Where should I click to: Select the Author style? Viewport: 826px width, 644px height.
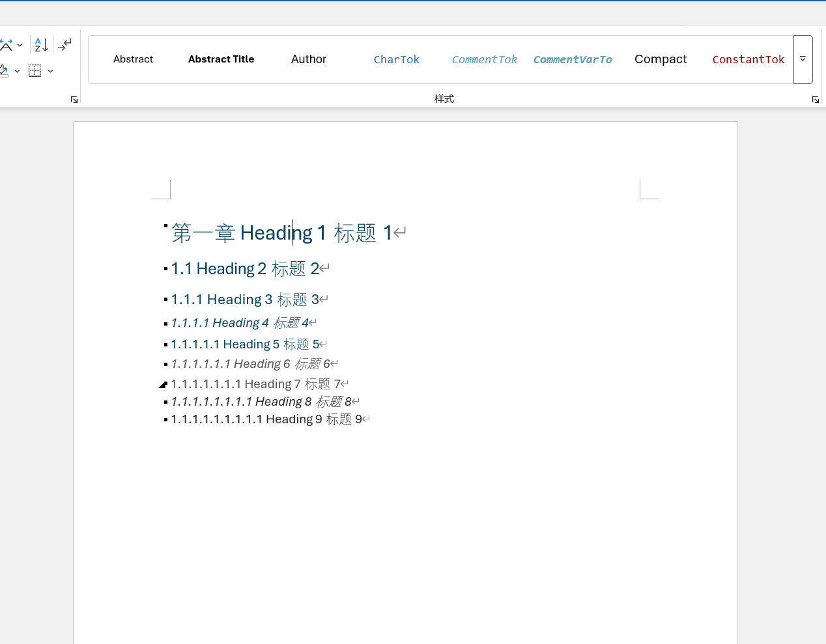309,59
